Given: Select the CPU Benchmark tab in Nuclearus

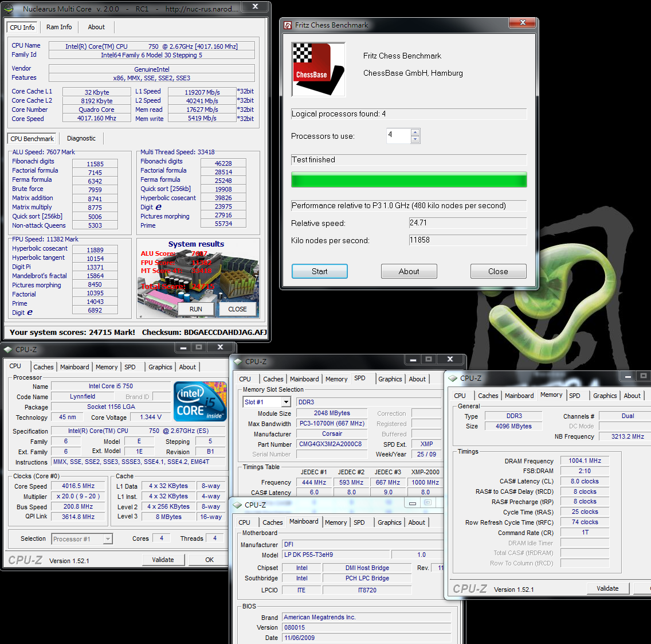Looking at the screenshot, I should (x=32, y=139).
